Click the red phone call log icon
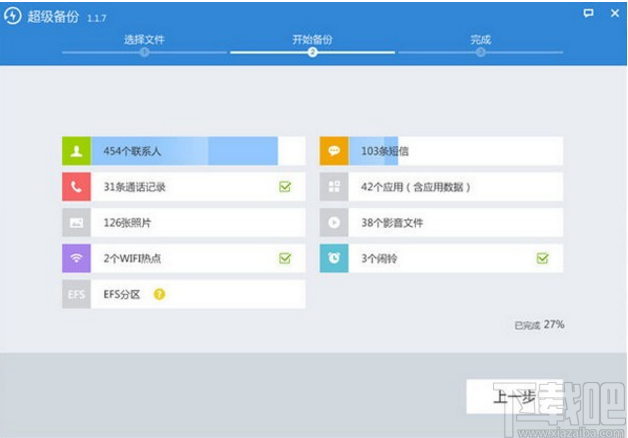Screen dimensions: 628x438 coord(76,187)
